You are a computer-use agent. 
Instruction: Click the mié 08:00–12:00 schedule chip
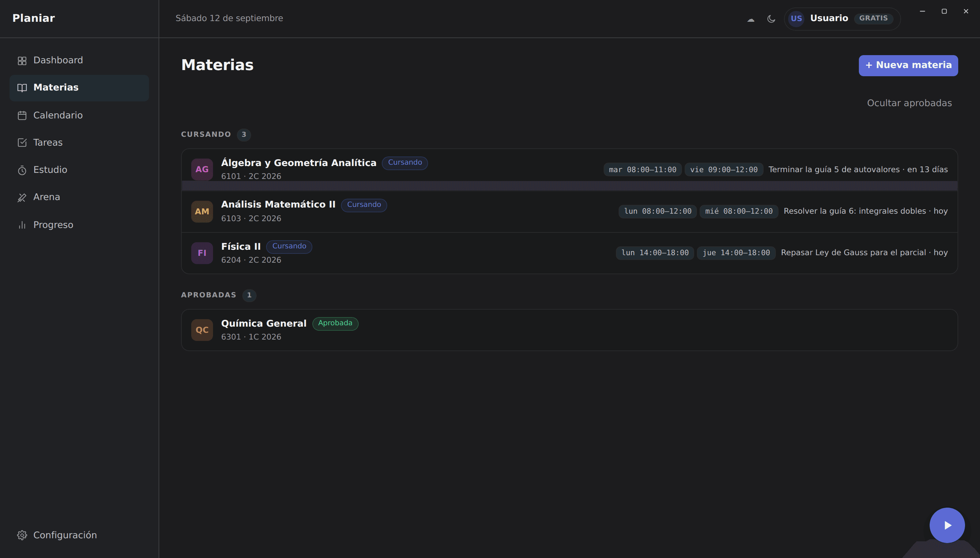(738, 211)
